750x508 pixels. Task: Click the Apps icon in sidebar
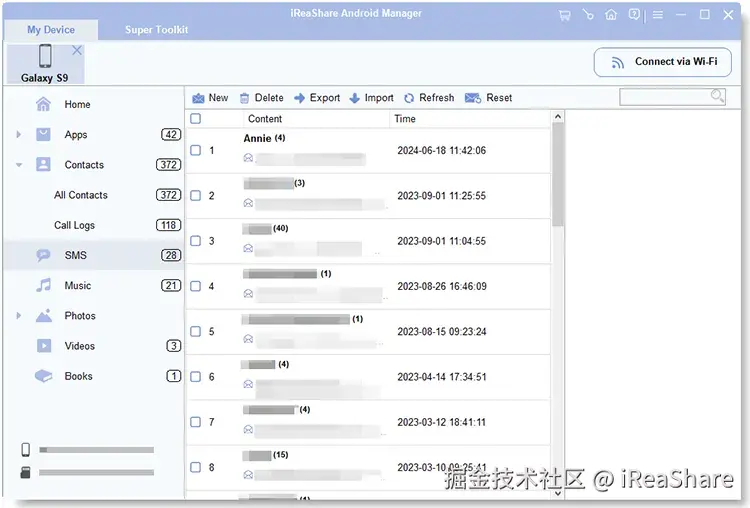point(44,134)
